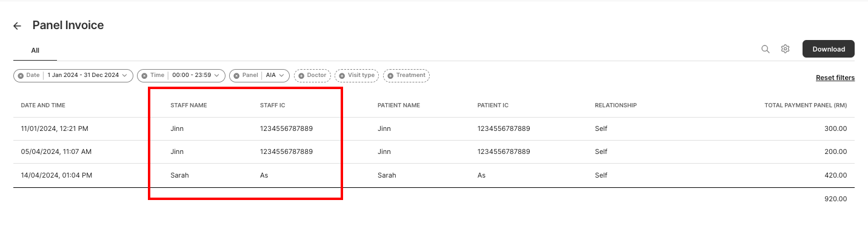Select the 05/04/2024, 11:07 AM row date
The height and width of the screenshot is (237, 868).
point(56,152)
